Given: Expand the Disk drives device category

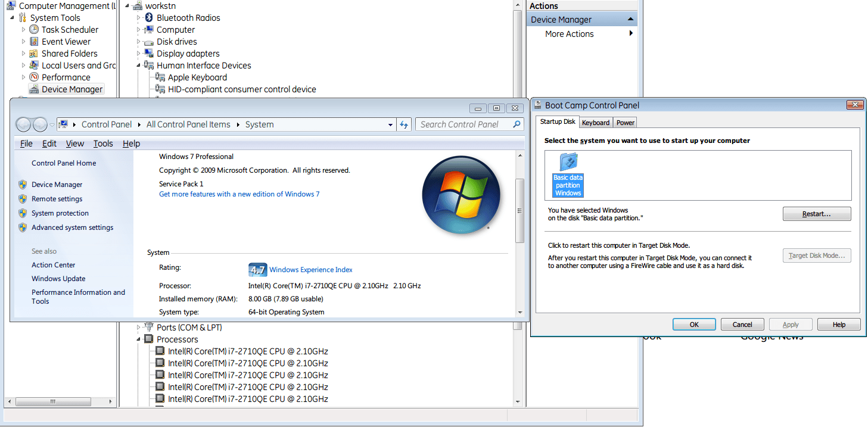Looking at the screenshot, I should (x=139, y=42).
